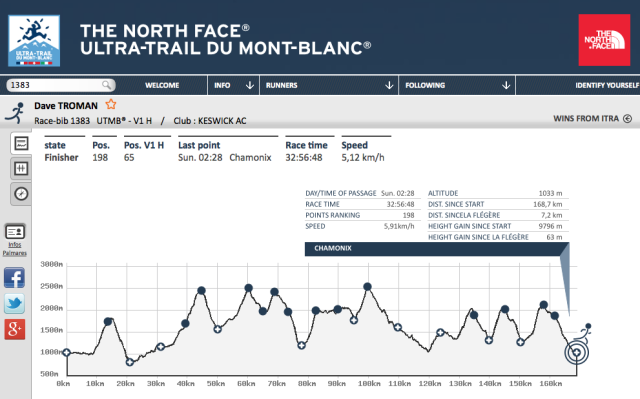Open the WELCOME menu item
This screenshot has height=399, width=640.
tap(162, 85)
